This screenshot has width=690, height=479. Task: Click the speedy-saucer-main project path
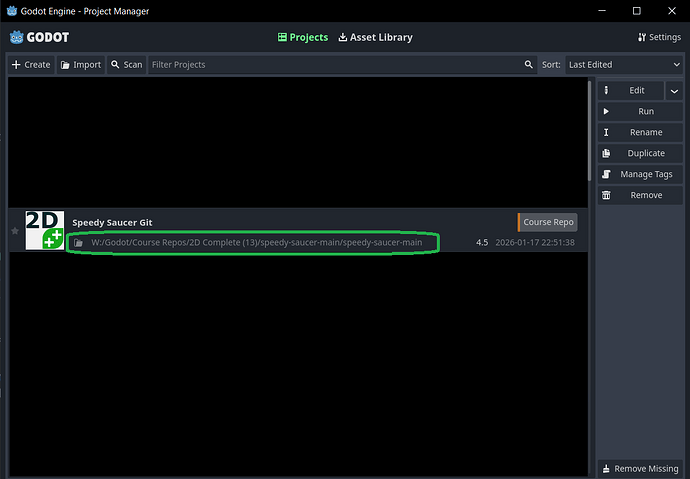pos(257,242)
